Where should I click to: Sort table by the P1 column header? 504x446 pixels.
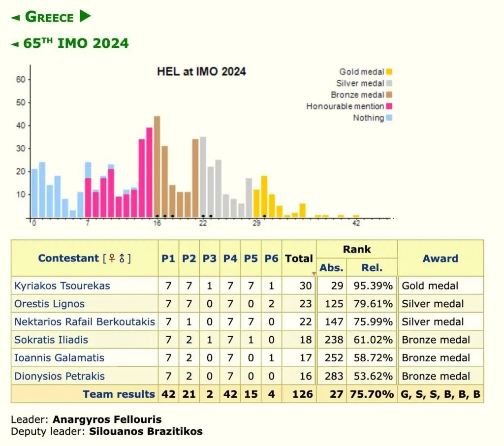pyautogui.click(x=168, y=258)
